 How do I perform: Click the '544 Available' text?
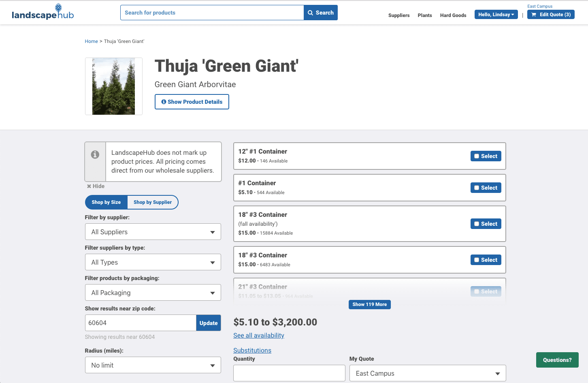click(x=271, y=193)
